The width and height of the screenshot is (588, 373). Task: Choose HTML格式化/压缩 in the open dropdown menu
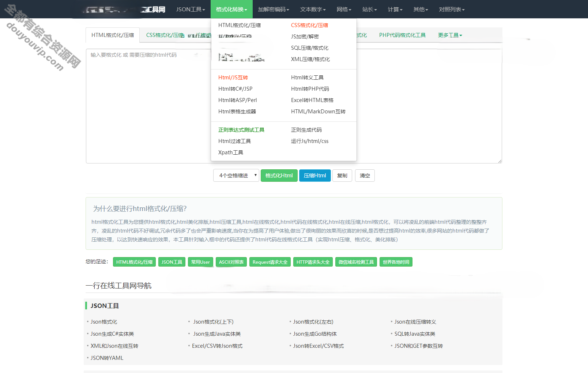click(240, 25)
